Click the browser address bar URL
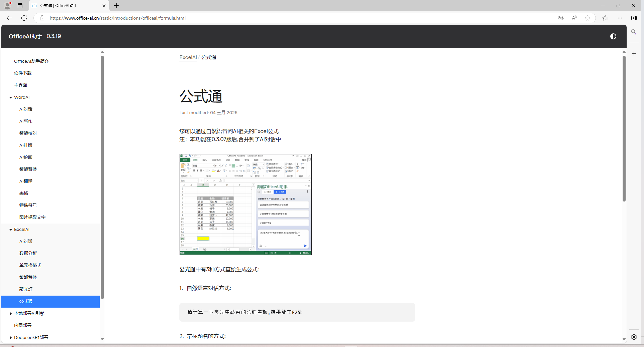 coord(118,18)
